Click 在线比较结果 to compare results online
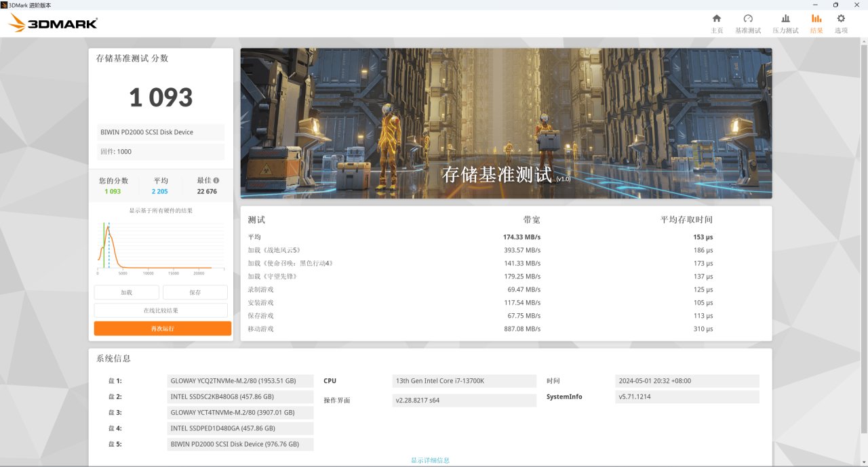868x467 pixels. (161, 310)
